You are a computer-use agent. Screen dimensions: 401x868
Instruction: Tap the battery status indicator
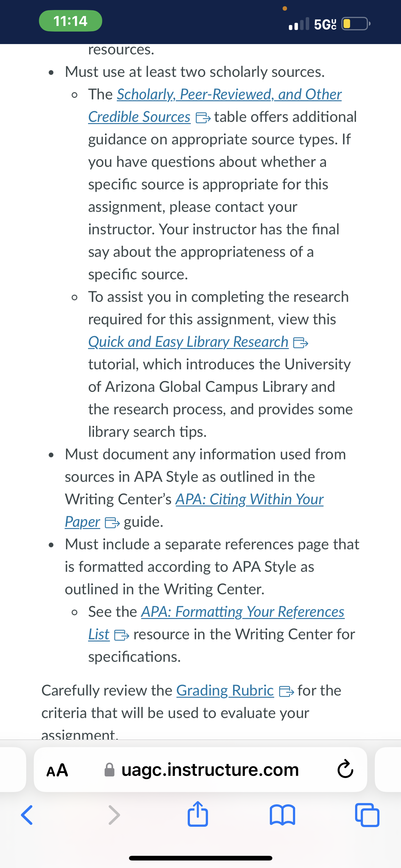coord(356,24)
